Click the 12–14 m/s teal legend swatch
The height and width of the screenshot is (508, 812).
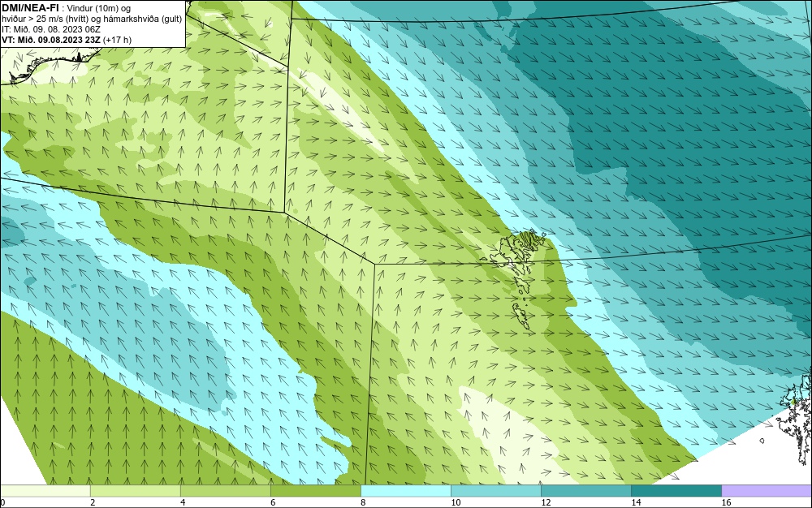tap(586, 490)
